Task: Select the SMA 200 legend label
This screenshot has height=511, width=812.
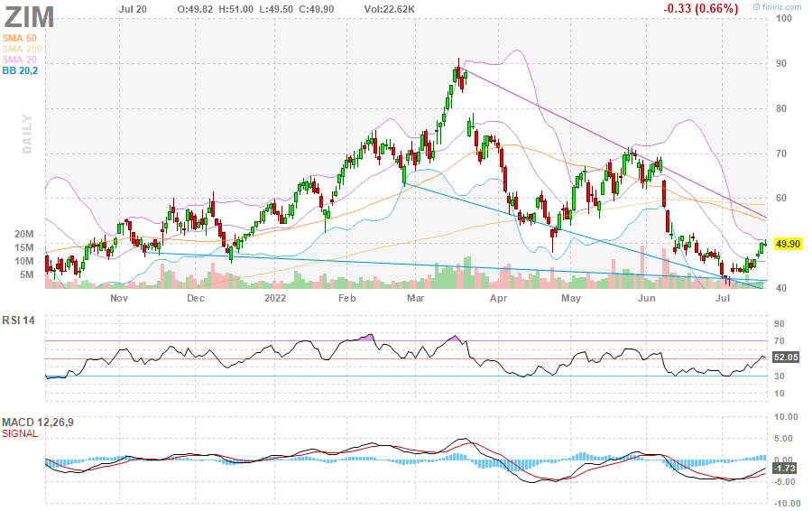Action: tap(23, 50)
